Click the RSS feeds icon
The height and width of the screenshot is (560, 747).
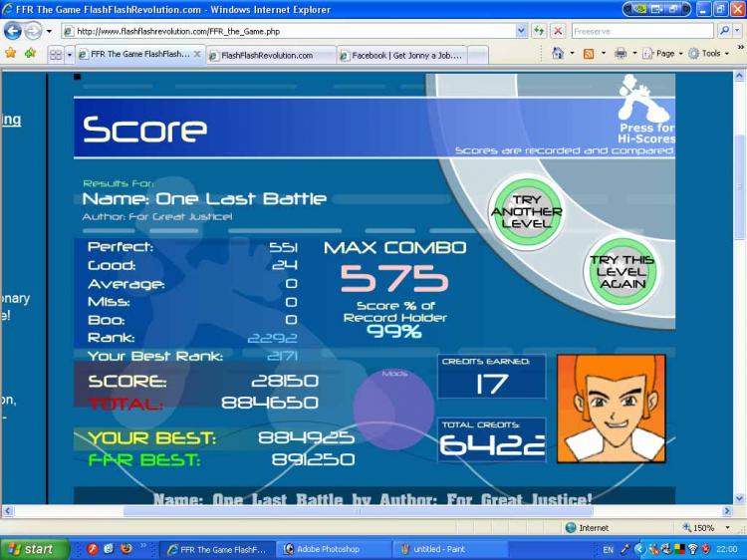point(589,54)
